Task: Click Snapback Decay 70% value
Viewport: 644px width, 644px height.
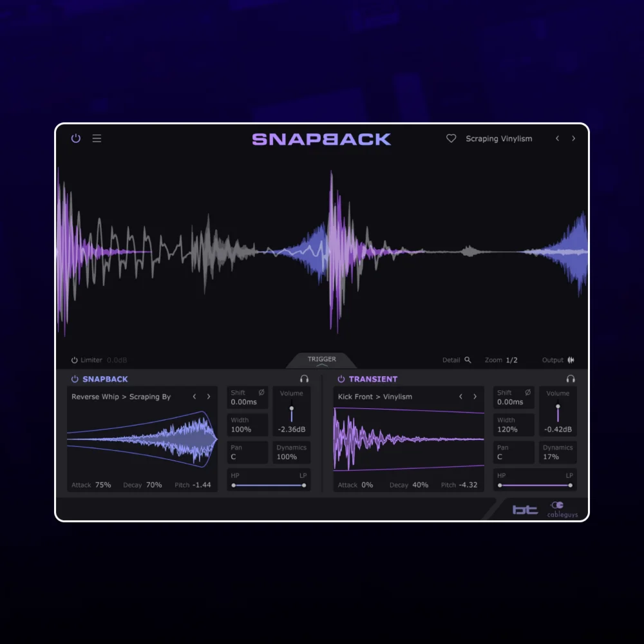Action: click(x=154, y=485)
